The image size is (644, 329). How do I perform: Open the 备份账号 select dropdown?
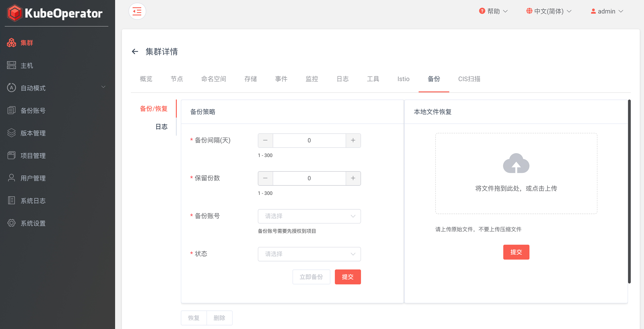coord(309,216)
